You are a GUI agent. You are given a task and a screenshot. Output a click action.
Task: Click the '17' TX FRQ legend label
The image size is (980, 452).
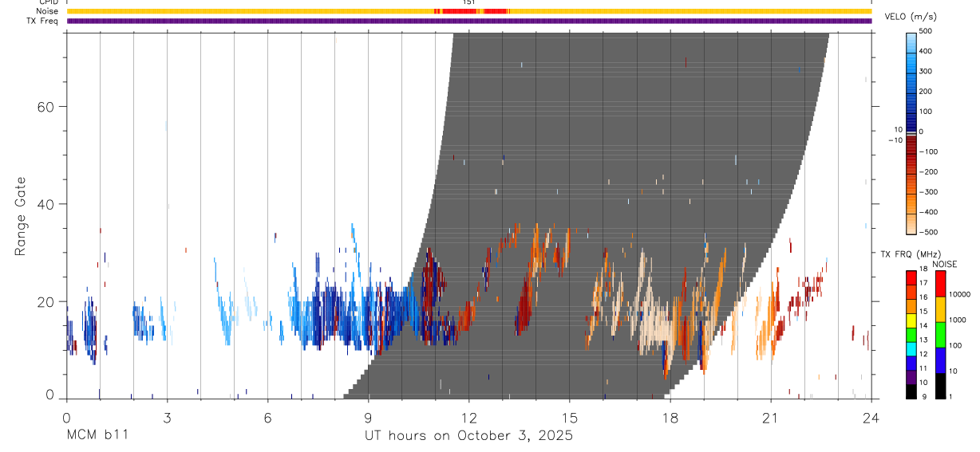[923, 283]
